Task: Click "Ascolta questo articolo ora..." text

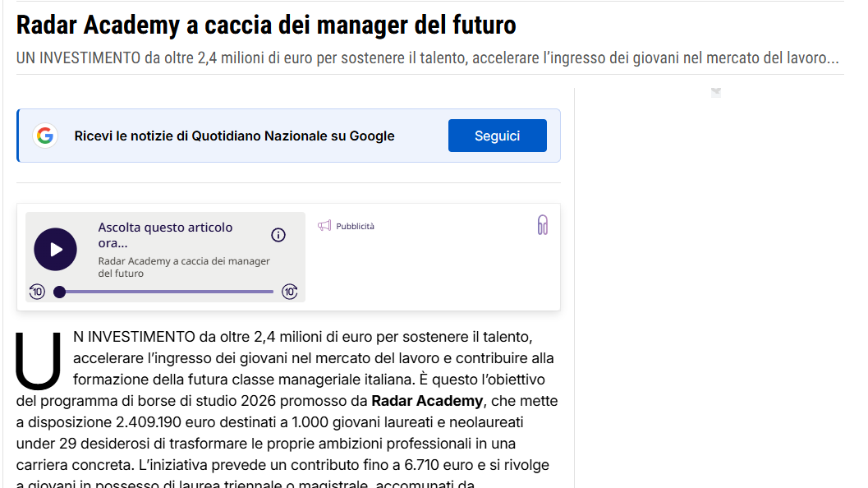Action: pyautogui.click(x=165, y=235)
